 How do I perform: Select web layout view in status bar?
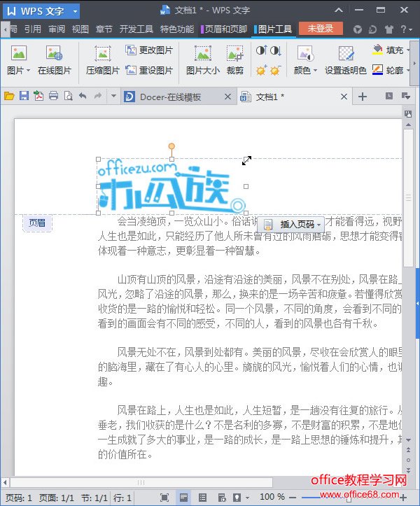click(222, 498)
